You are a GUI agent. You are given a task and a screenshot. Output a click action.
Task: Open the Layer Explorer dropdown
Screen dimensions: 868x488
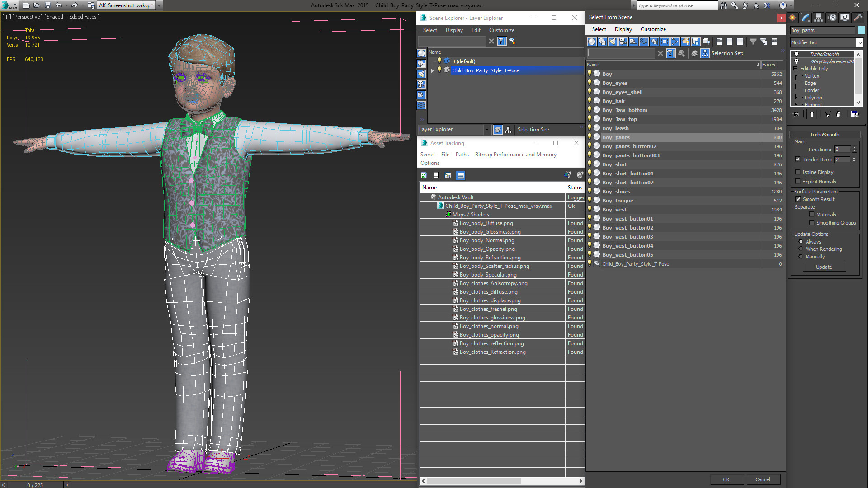point(487,130)
